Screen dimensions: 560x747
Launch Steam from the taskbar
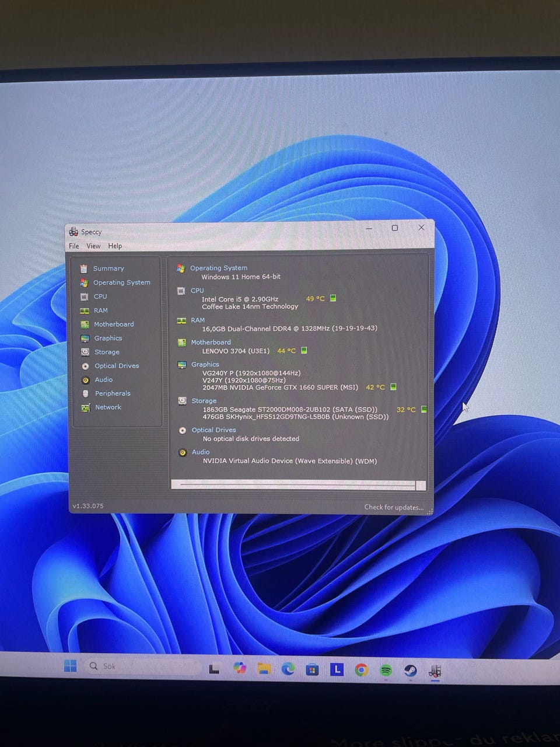coord(410,670)
